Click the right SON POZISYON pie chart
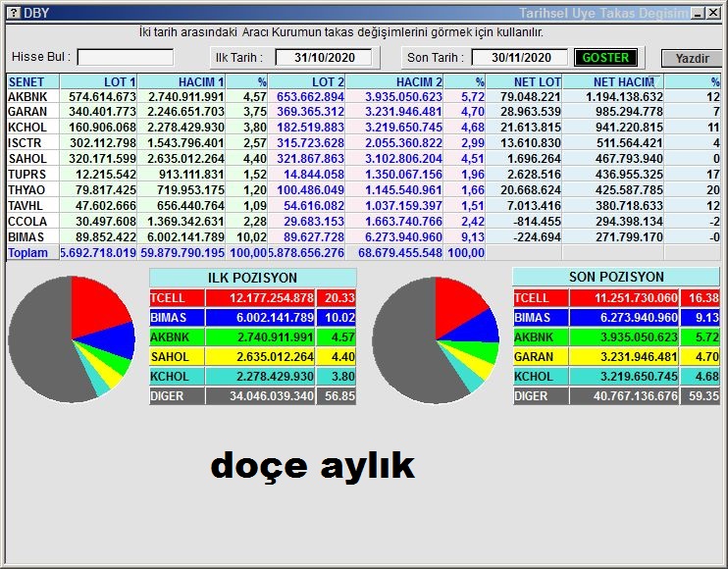The height and width of the screenshot is (569, 728). click(436, 339)
